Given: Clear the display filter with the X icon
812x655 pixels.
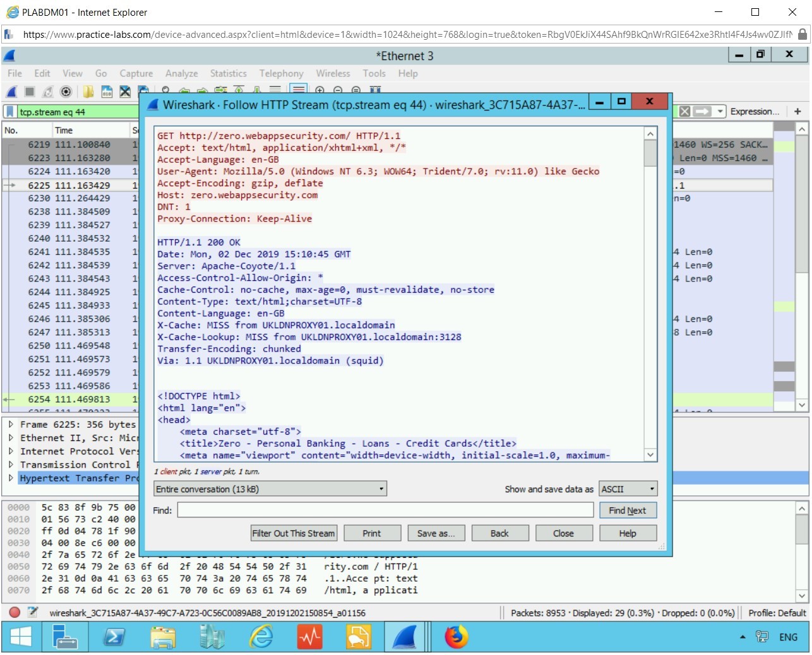Looking at the screenshot, I should [684, 112].
